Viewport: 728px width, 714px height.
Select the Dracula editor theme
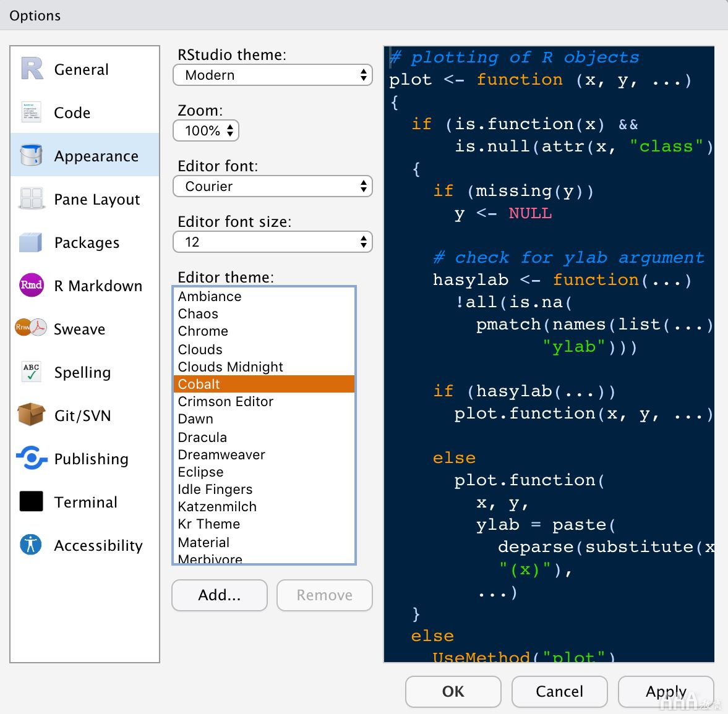tap(202, 437)
